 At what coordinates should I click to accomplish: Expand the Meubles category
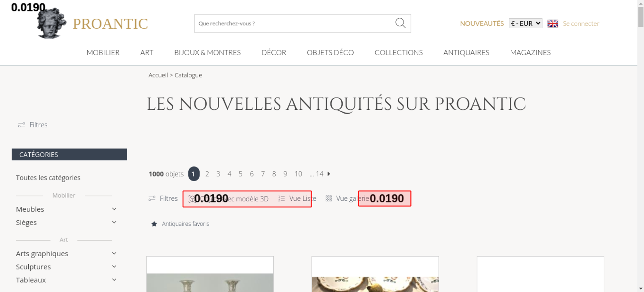pos(114,209)
